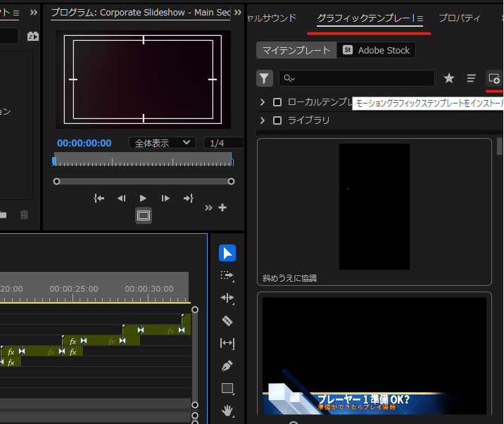Click the star favorites filter icon

pyautogui.click(x=449, y=78)
